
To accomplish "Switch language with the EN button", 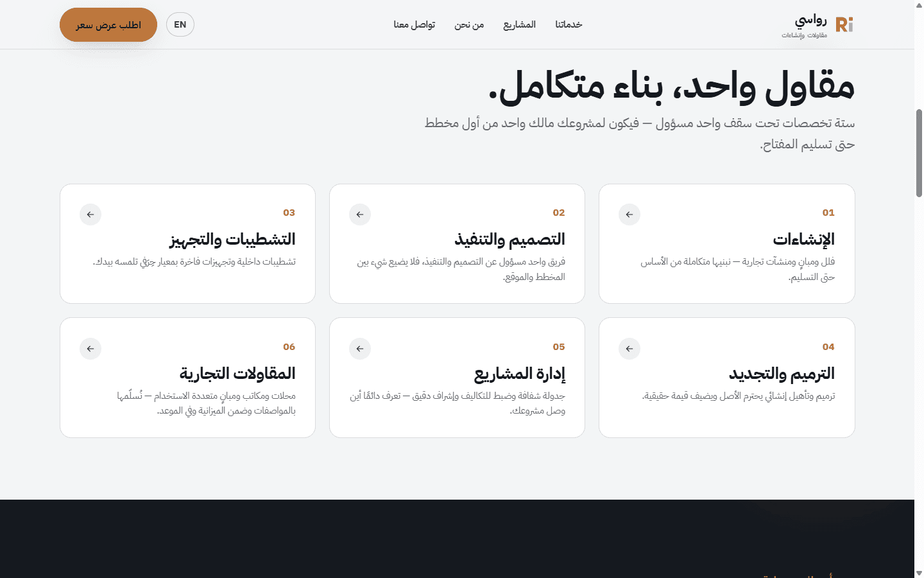I will (180, 24).
